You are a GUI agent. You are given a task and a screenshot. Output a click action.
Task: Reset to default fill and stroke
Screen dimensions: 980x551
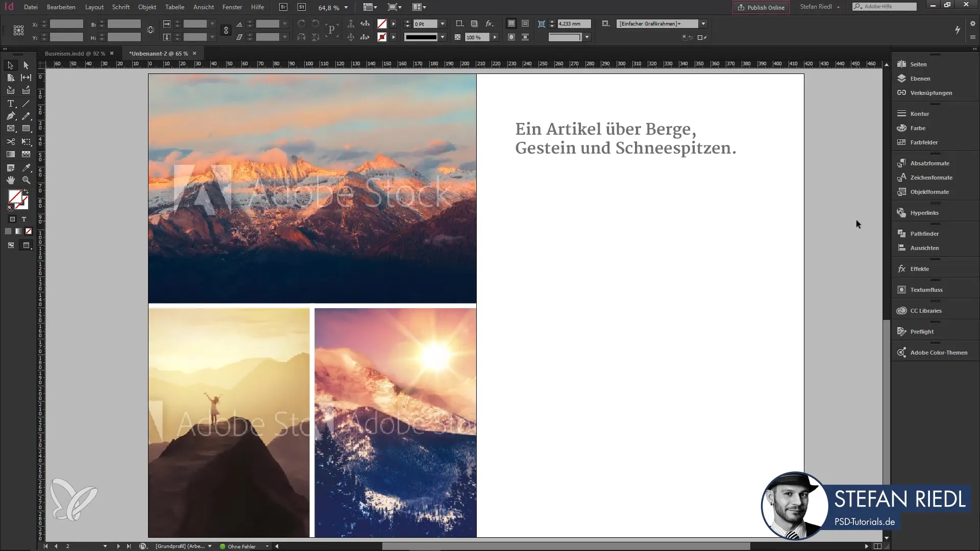[x=10, y=208]
